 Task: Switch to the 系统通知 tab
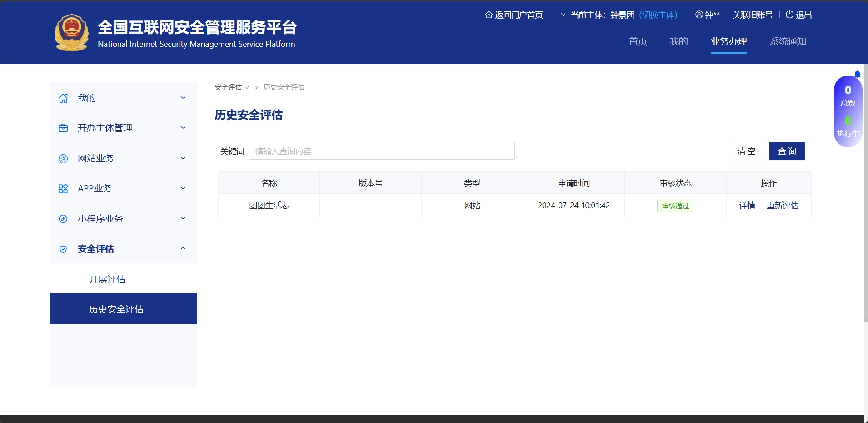point(788,42)
